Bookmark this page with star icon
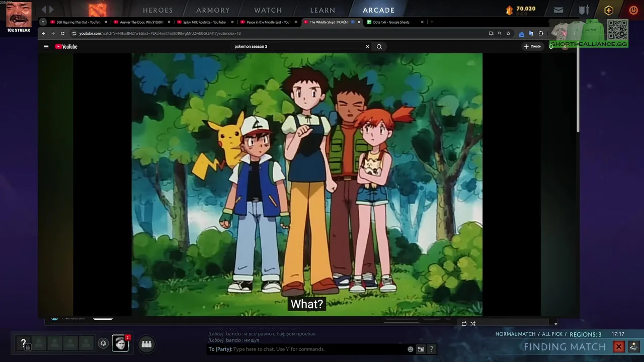 point(508,33)
